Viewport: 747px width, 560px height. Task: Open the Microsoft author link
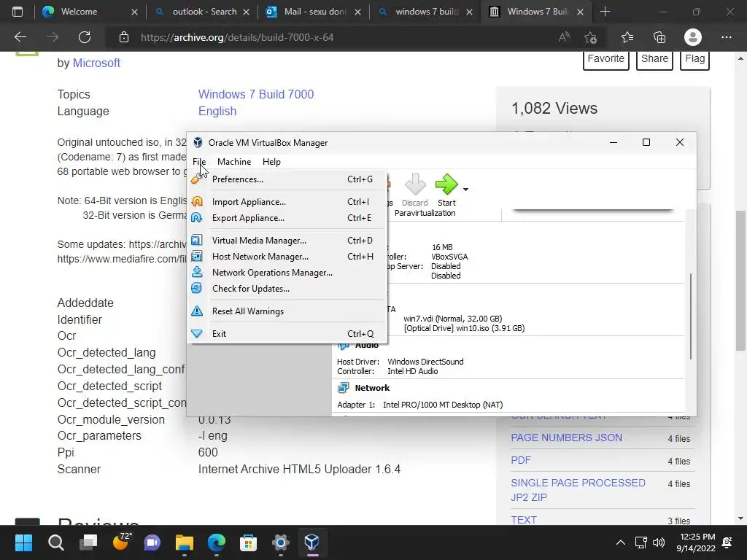[x=96, y=63]
